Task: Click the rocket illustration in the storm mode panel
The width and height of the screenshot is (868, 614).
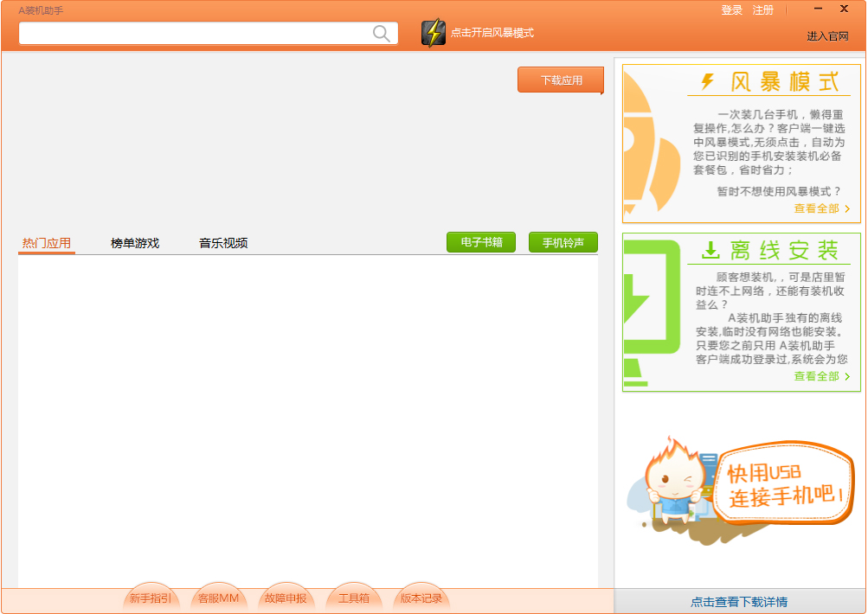Action: pyautogui.click(x=645, y=143)
